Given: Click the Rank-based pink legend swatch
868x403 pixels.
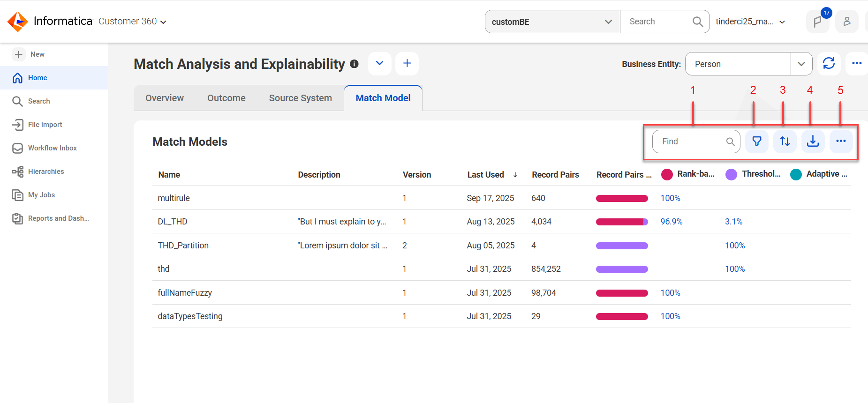Looking at the screenshot, I should coord(667,174).
